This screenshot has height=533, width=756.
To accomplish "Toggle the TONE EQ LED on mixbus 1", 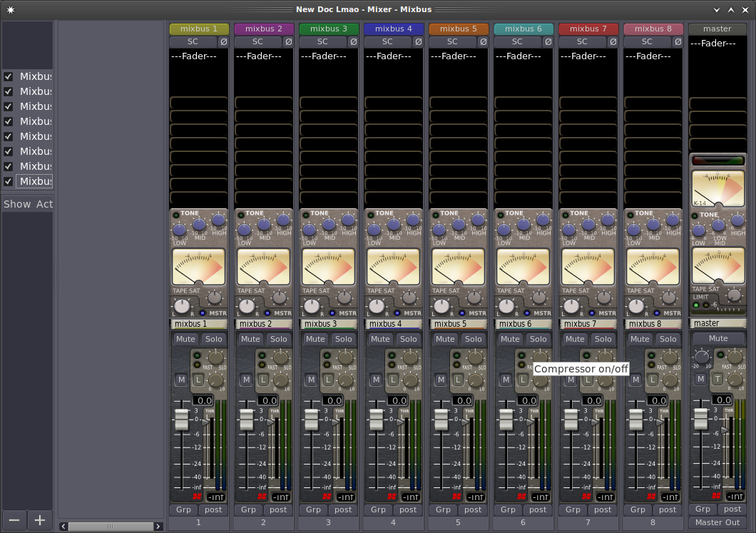I will click(175, 214).
